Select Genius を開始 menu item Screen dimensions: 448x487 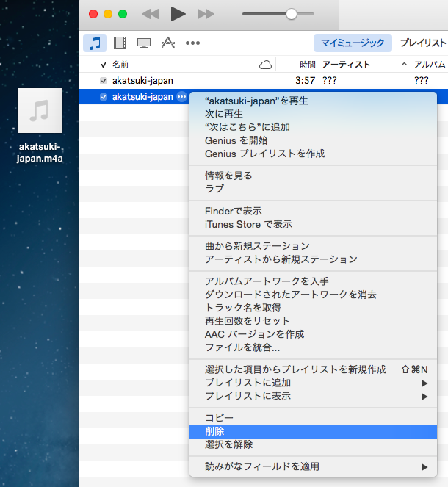tap(313, 140)
